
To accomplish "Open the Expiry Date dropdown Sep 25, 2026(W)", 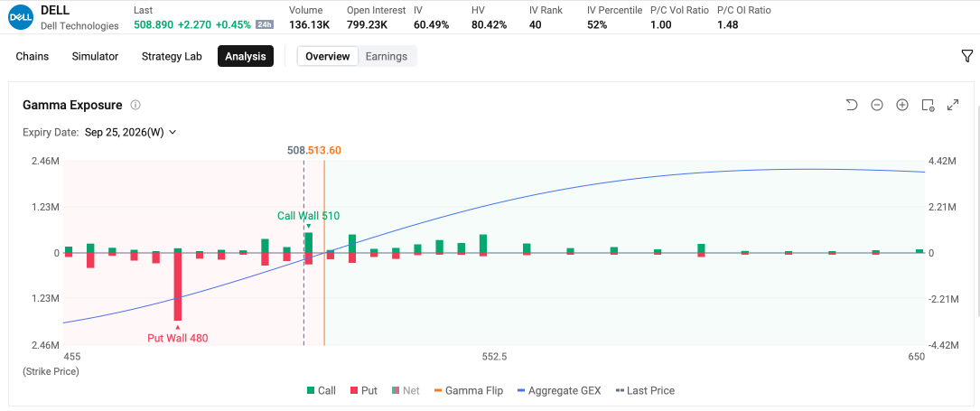I will point(130,132).
